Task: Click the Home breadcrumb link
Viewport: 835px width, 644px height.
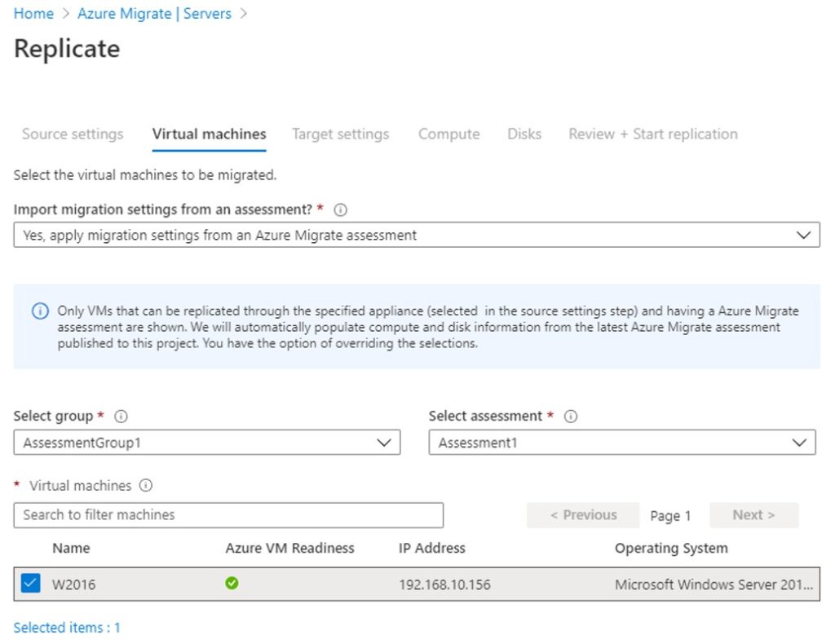Action: (x=33, y=13)
